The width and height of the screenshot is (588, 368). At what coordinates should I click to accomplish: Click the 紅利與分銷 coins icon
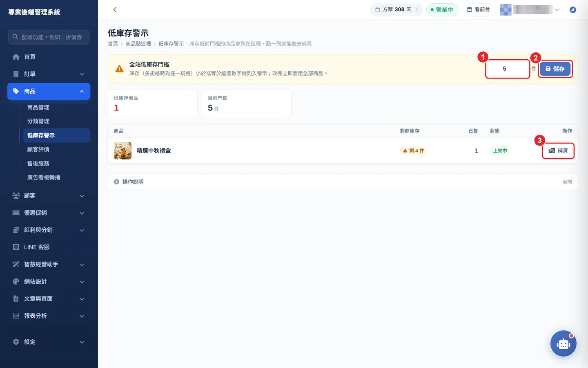16,230
